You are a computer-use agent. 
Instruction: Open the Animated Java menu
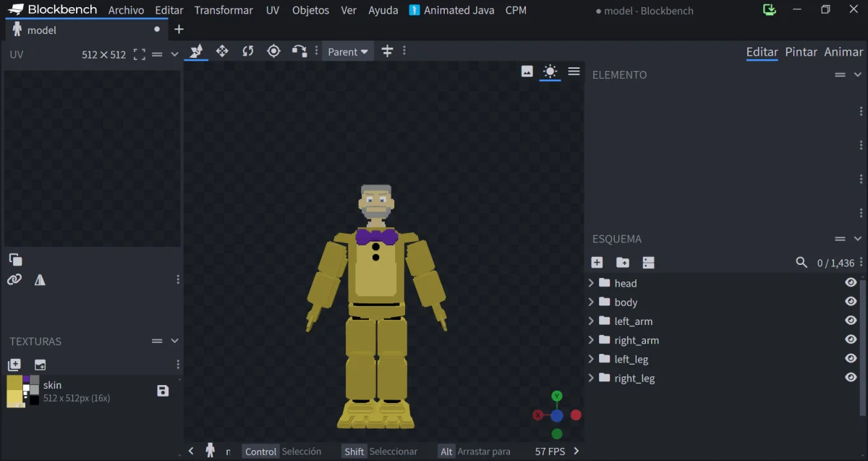[451, 10]
